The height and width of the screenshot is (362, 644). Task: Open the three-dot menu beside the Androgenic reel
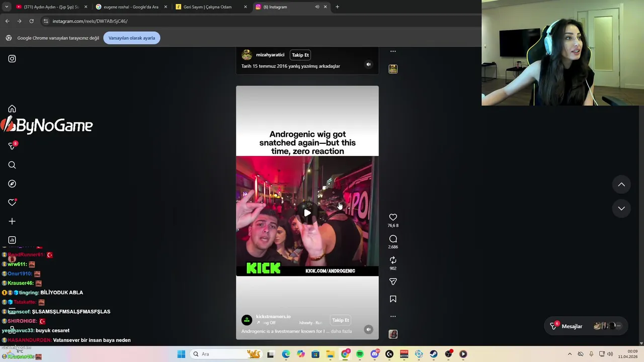(x=393, y=316)
